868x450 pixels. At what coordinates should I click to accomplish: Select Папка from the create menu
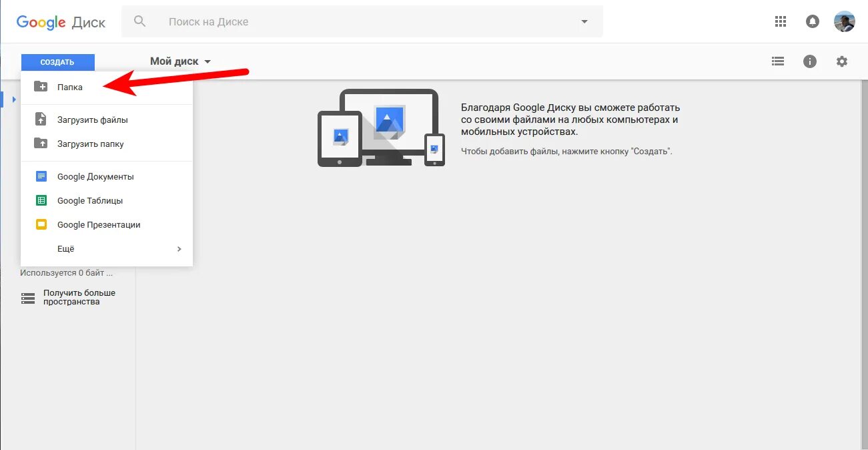point(70,87)
